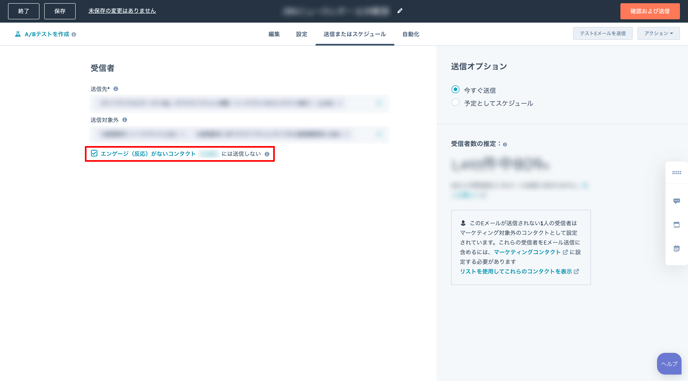Open info icon beside A/Bテストを作成
This screenshot has height=381, width=688.
click(74, 34)
